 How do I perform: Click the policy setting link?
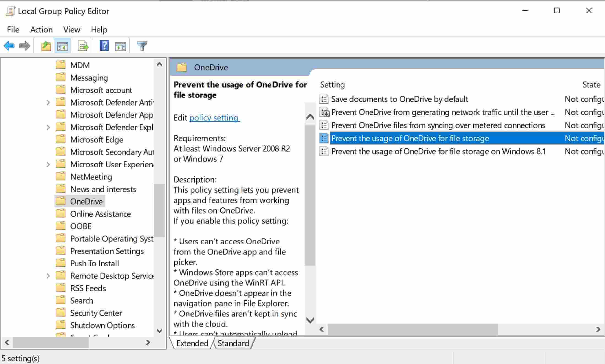214,118
